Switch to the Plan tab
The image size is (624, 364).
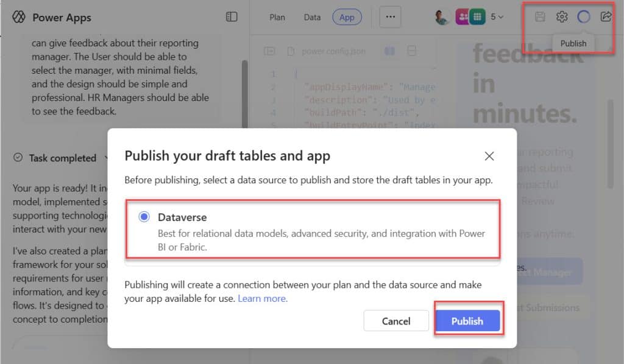(x=277, y=18)
